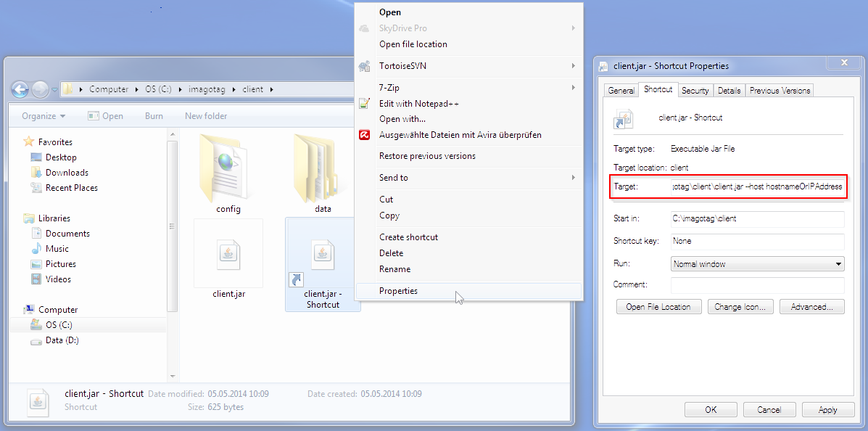Click the Change Icon... button

(740, 306)
